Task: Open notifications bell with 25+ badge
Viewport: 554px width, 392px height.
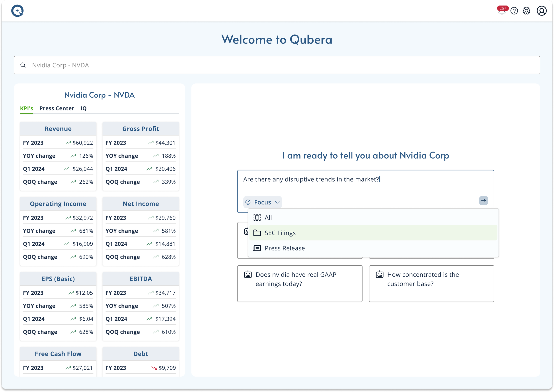Action: click(502, 11)
